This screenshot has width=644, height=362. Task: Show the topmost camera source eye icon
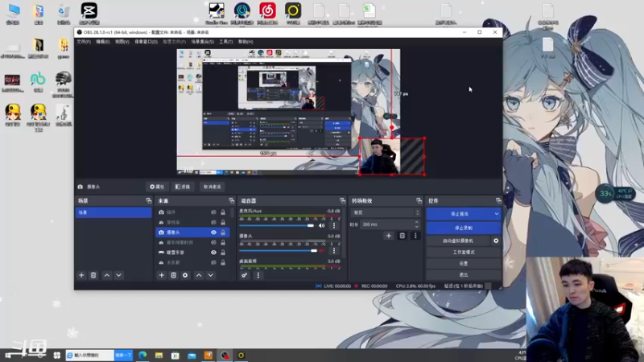tap(213, 212)
